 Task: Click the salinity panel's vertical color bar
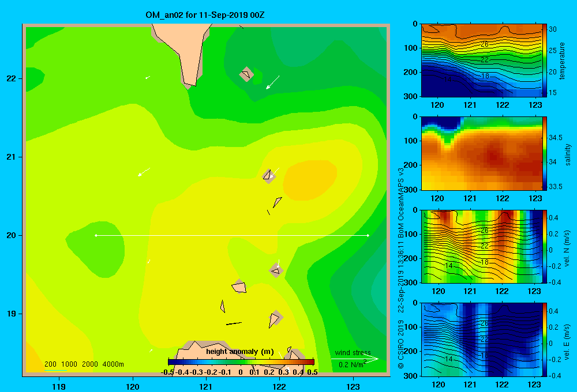coord(545,153)
